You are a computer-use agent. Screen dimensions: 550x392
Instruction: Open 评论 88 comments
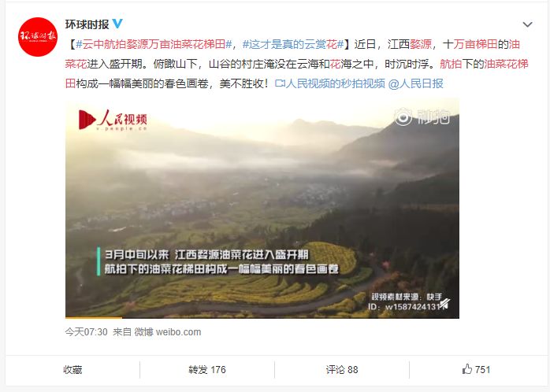coord(342,370)
